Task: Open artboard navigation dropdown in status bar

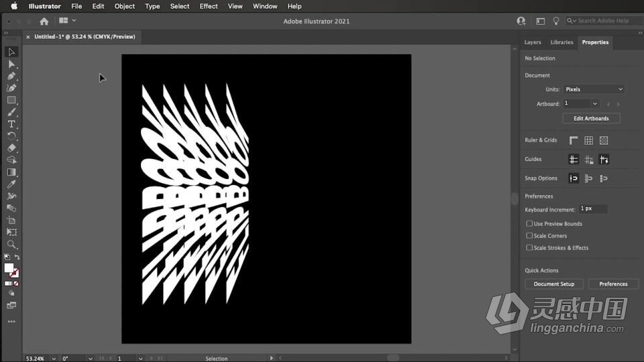Action: click(140, 358)
